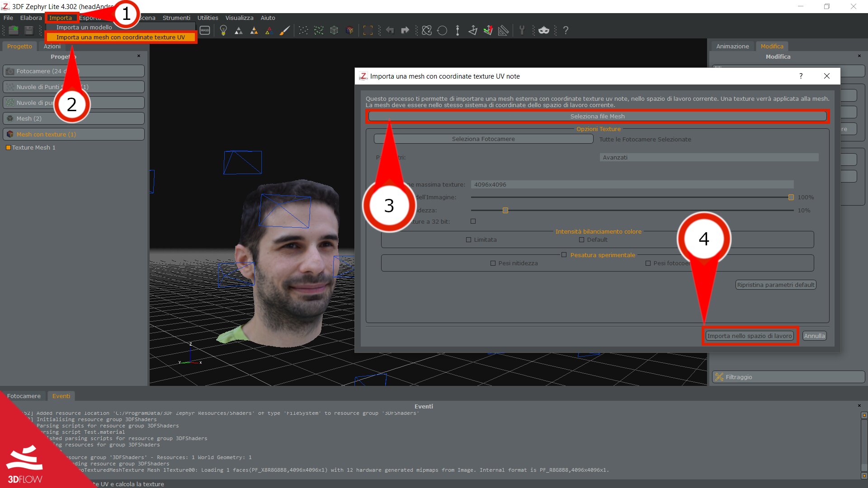868x488 pixels.
Task: Toggle the light bulb lighting icon
Action: pyautogui.click(x=223, y=30)
